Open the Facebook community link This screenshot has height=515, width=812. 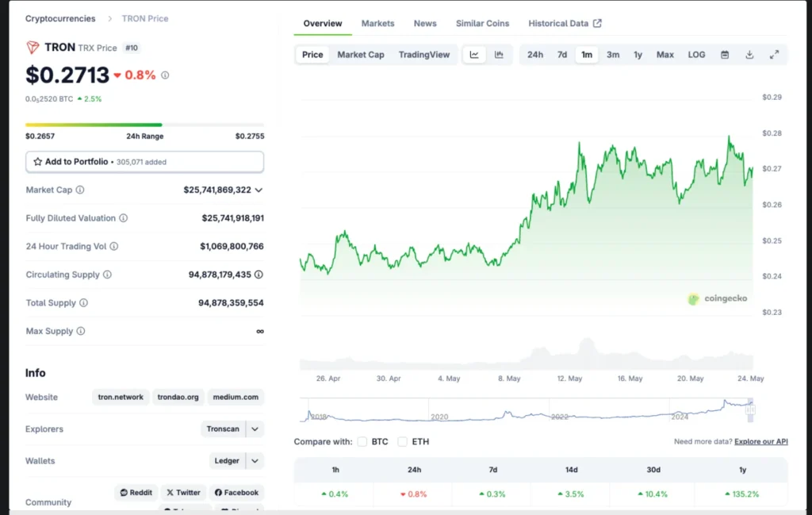coord(236,492)
